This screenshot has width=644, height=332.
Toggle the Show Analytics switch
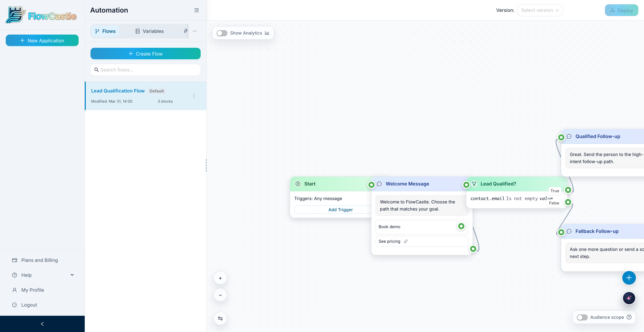pos(222,33)
